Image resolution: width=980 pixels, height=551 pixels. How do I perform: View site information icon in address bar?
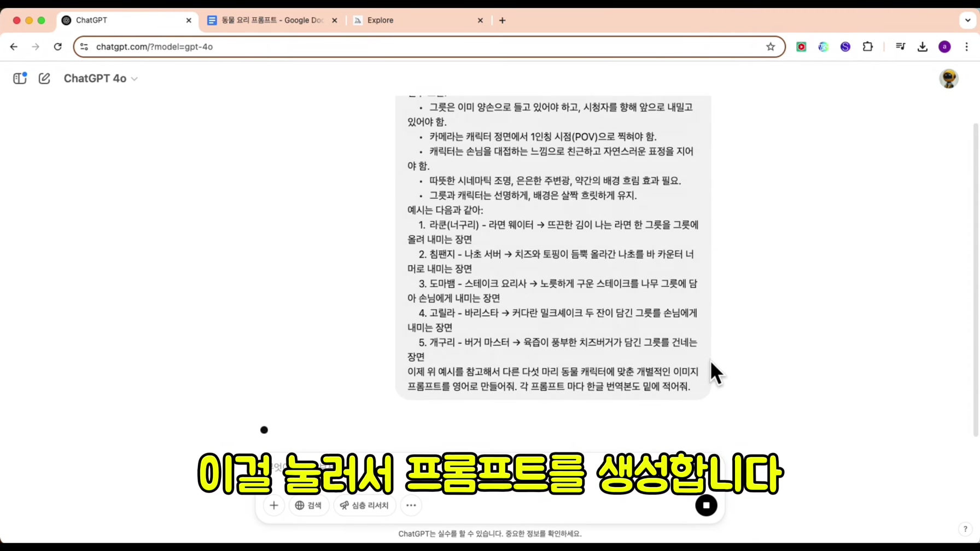[84, 47]
